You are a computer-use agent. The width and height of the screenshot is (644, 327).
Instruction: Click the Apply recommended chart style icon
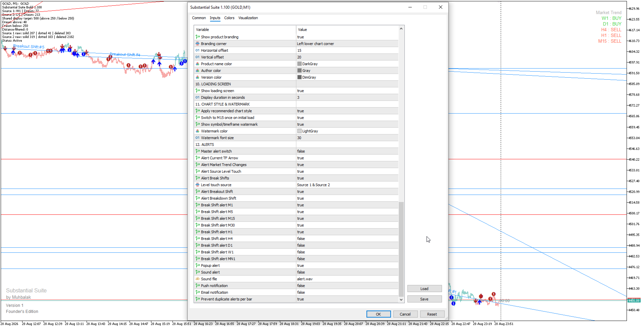(198, 111)
